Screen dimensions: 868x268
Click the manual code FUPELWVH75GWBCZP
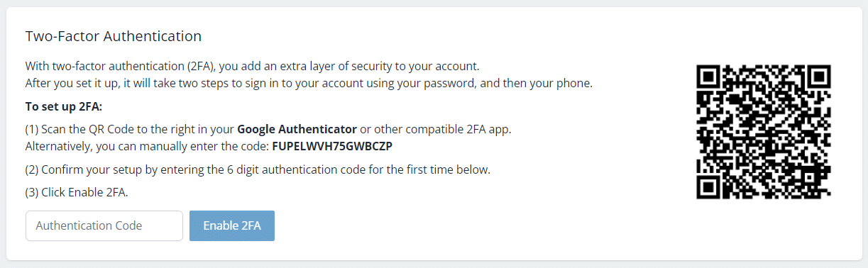333,147
